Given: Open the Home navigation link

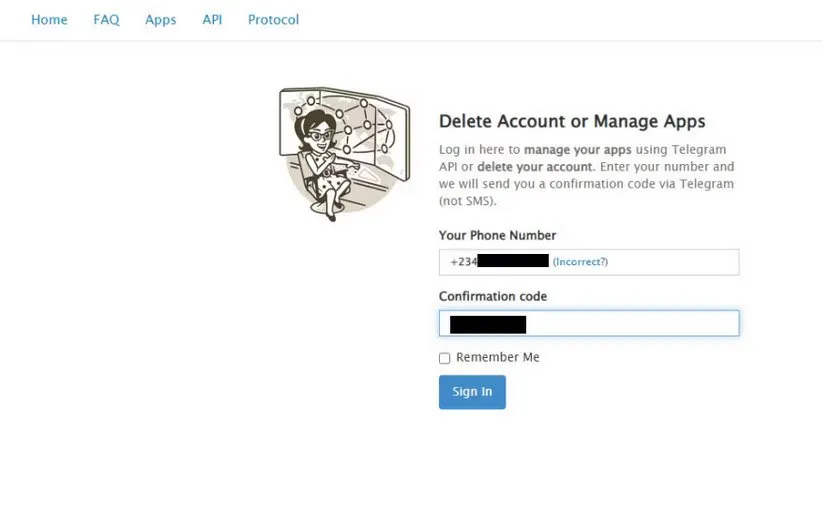Looking at the screenshot, I should click(49, 20).
